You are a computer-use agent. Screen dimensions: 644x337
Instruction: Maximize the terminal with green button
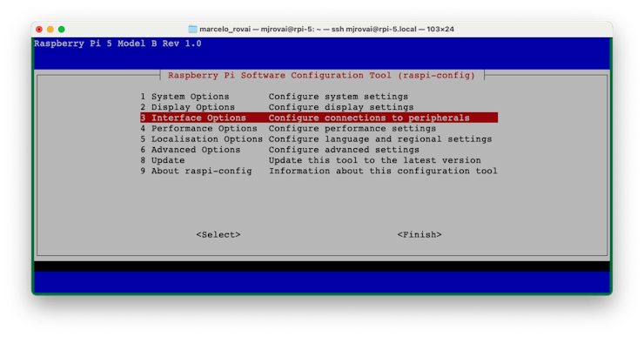coord(61,30)
